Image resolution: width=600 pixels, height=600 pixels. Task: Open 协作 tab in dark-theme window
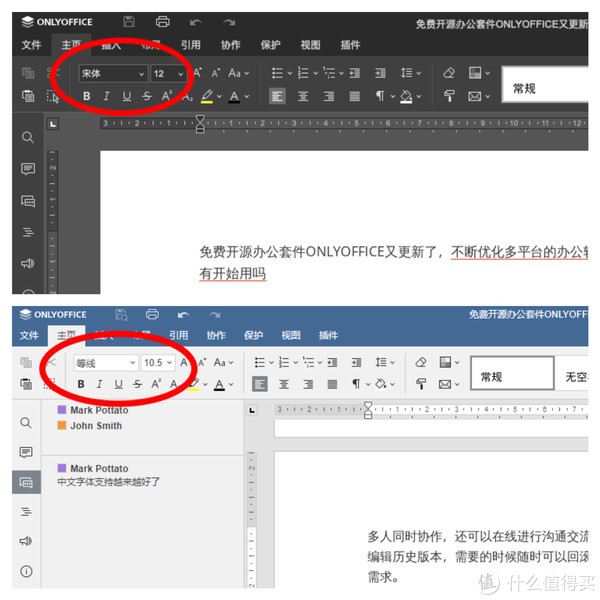[x=230, y=45]
